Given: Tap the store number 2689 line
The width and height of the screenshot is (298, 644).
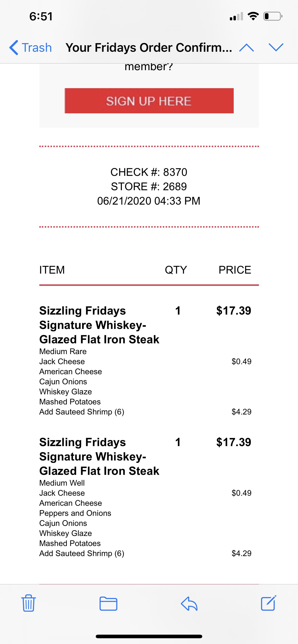Looking at the screenshot, I should pyautogui.click(x=149, y=186).
